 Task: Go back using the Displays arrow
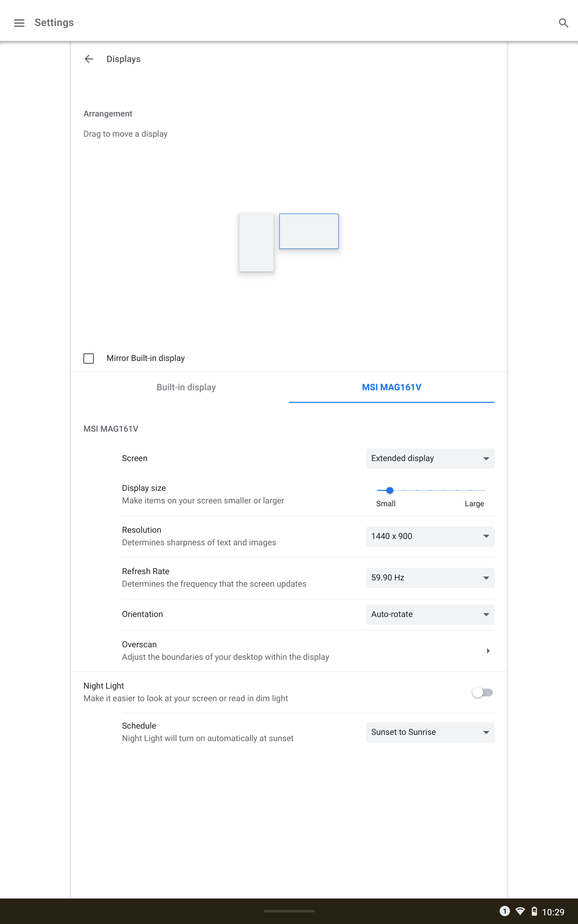pyautogui.click(x=89, y=59)
